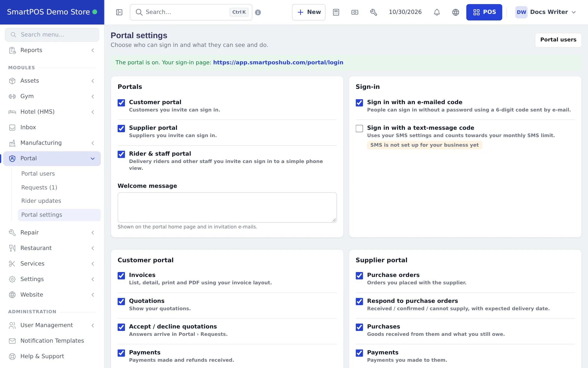Image resolution: width=588 pixels, height=368 pixels.
Task: Click the Assets cube icon
Action: (x=12, y=81)
